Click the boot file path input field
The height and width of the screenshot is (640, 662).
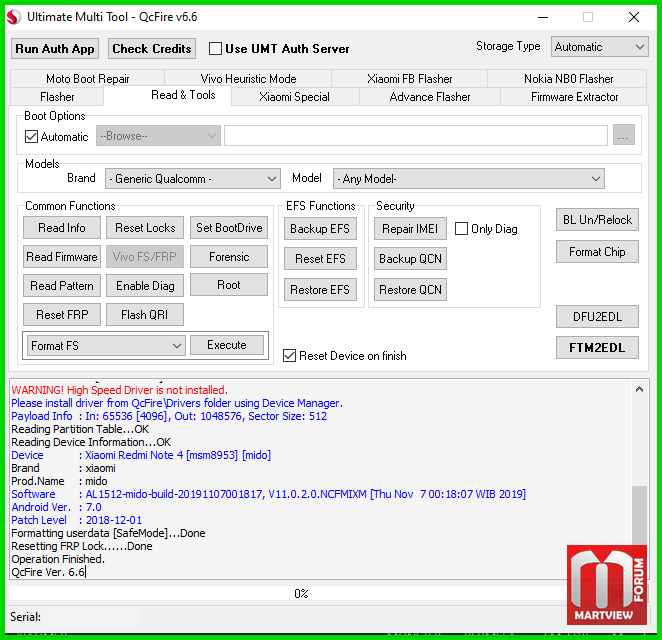pyautogui.click(x=416, y=136)
